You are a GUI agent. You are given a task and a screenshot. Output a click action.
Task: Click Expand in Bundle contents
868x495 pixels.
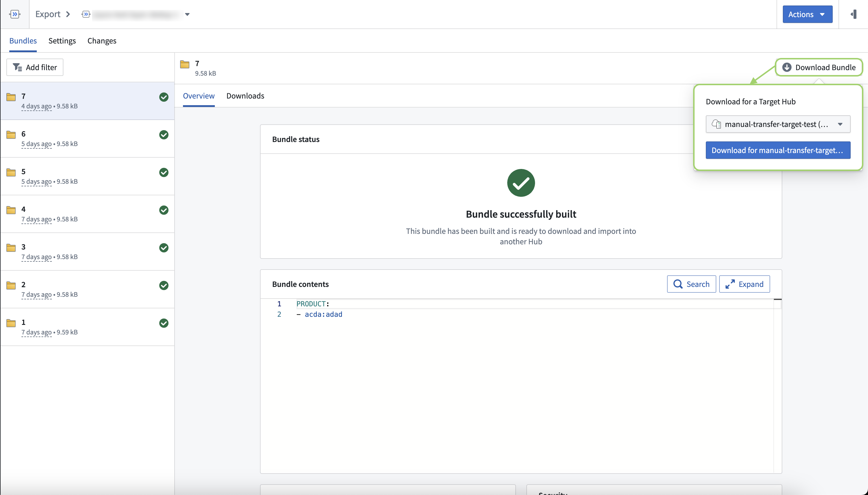pos(744,284)
